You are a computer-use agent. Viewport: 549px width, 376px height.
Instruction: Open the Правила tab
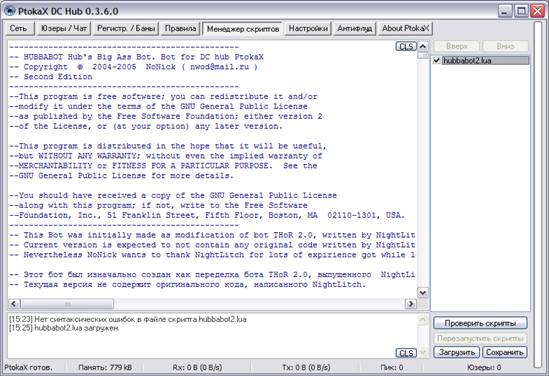(x=180, y=28)
